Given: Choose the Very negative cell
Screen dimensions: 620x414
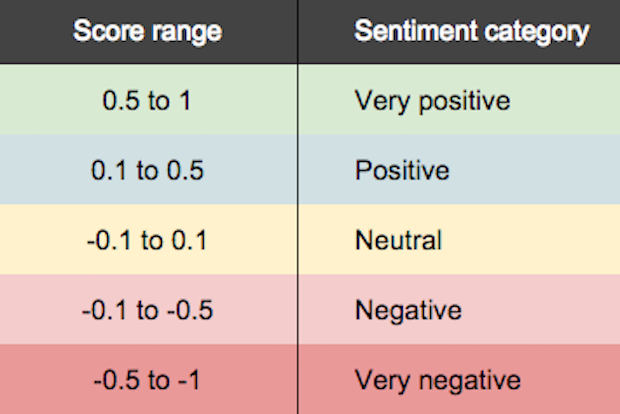Looking at the screenshot, I should [x=437, y=381].
